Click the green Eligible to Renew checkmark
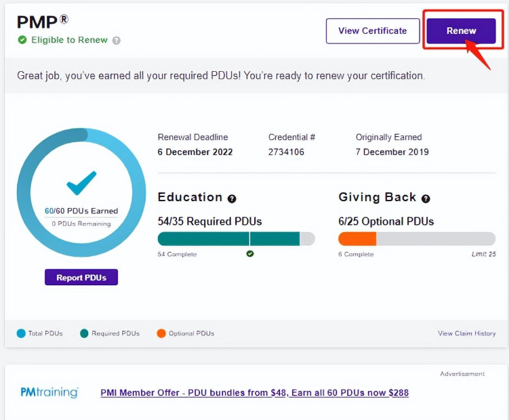This screenshot has width=509, height=420. pyautogui.click(x=22, y=40)
